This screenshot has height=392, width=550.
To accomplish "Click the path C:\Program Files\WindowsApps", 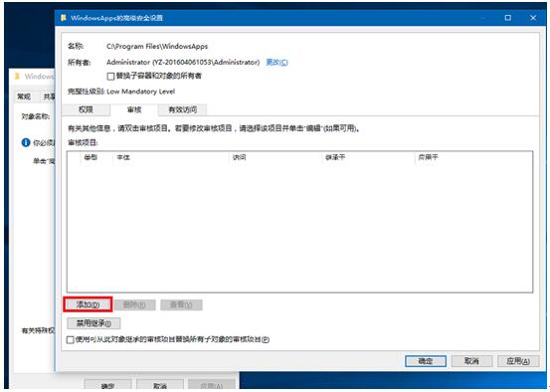I will 157,47.
